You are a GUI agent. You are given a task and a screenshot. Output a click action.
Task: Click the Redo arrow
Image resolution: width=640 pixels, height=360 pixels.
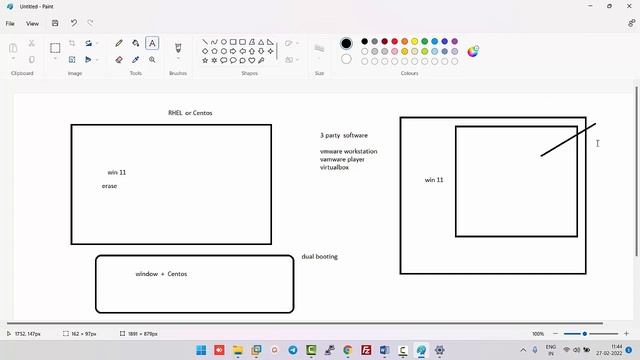pos(90,23)
